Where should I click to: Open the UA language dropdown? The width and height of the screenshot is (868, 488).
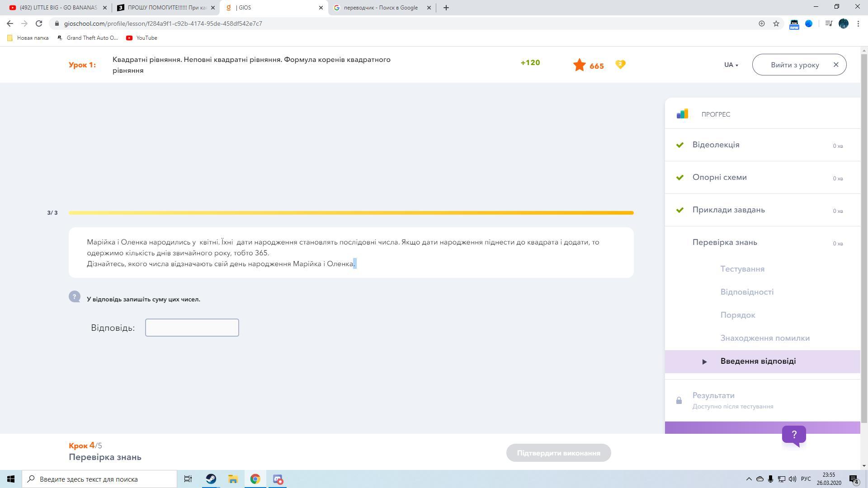tap(731, 65)
